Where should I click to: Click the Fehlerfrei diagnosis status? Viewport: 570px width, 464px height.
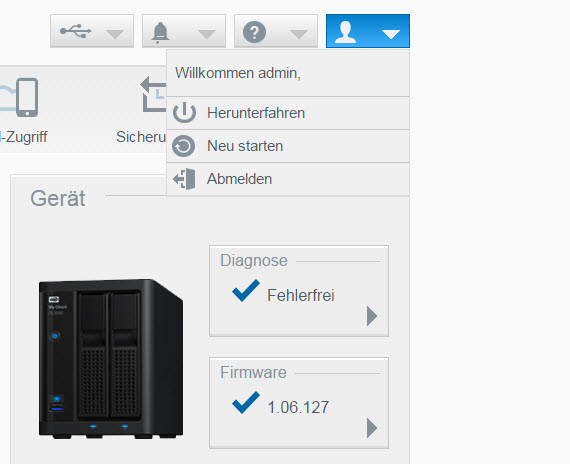point(301,295)
